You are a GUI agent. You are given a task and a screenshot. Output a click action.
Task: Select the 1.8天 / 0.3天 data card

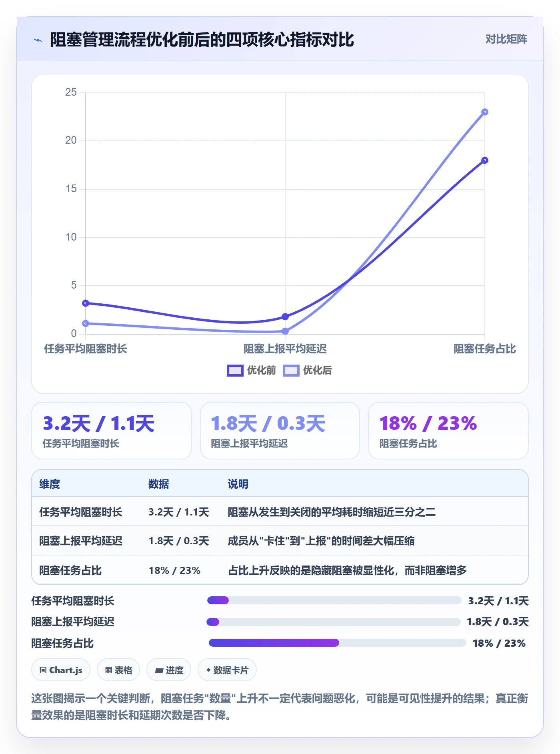click(x=280, y=431)
